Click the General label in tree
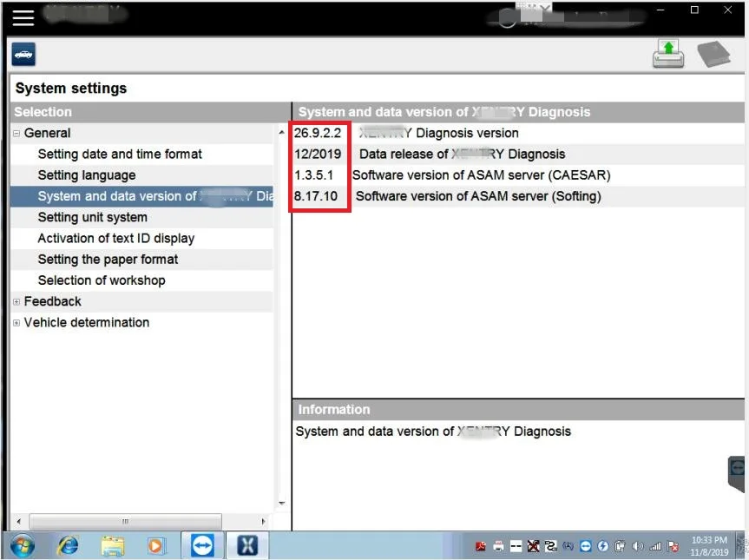Viewport: 749px width, 560px height. pos(47,133)
